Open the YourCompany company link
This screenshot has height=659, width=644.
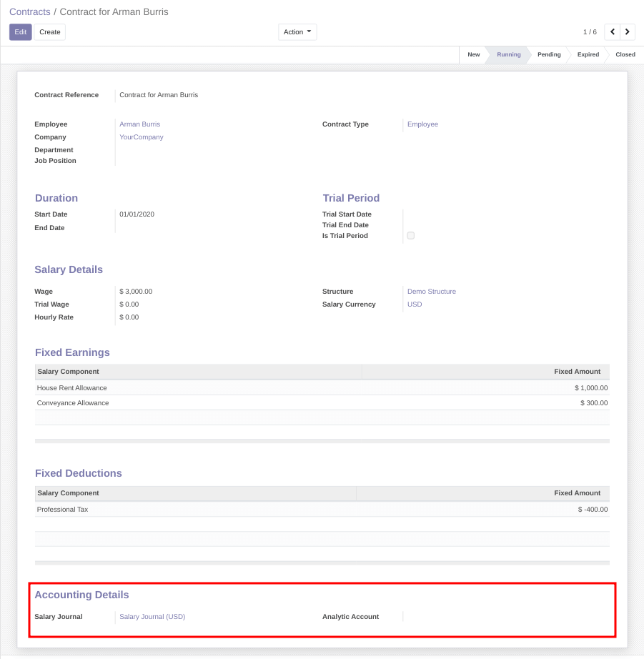(141, 137)
